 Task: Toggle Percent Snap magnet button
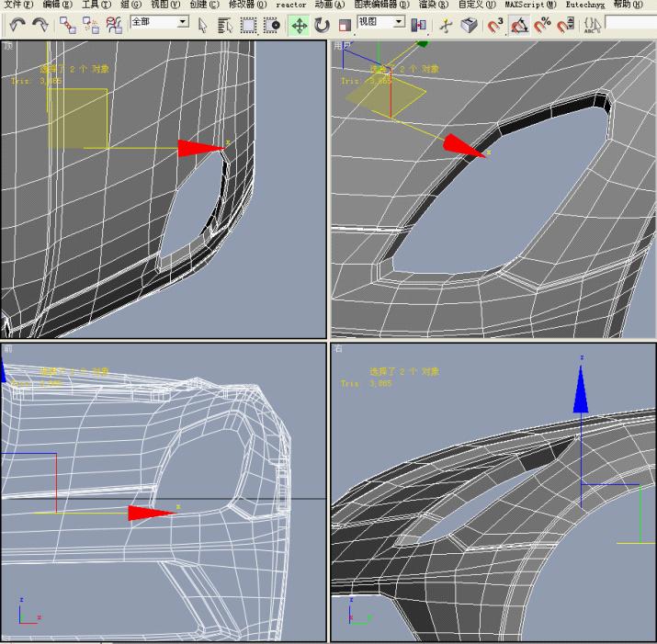coord(542,25)
